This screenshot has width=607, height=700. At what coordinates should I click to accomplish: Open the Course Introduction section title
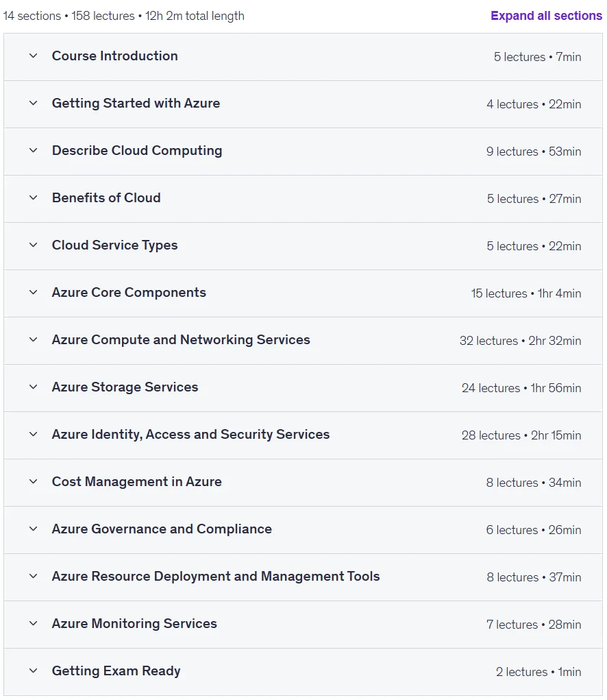(114, 56)
